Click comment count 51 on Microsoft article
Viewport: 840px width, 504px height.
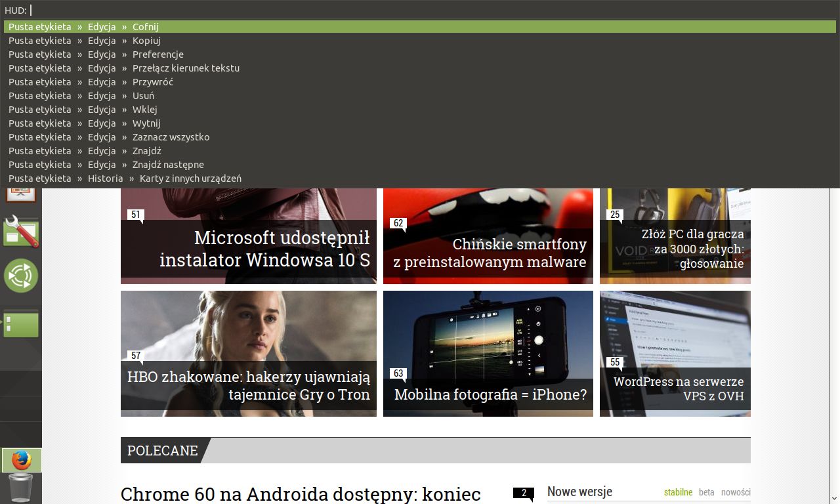point(135,215)
